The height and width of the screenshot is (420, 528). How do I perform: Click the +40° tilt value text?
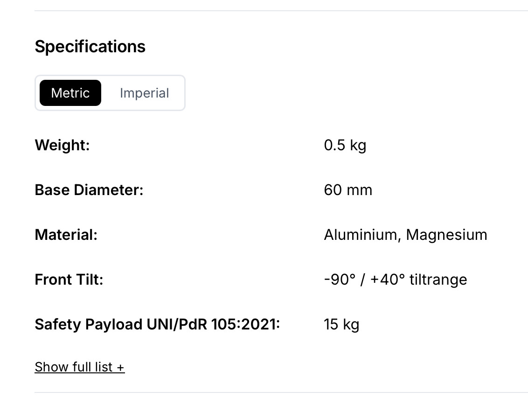[x=388, y=280]
